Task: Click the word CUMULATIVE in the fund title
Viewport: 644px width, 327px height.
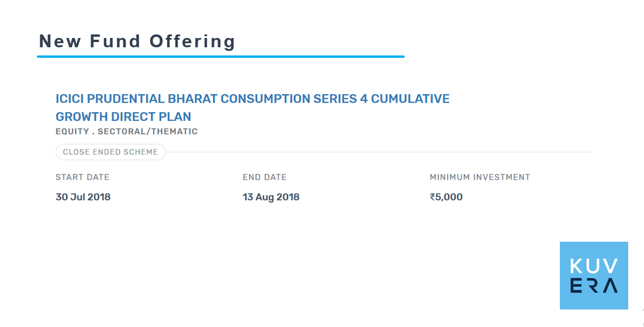Action: (x=410, y=99)
